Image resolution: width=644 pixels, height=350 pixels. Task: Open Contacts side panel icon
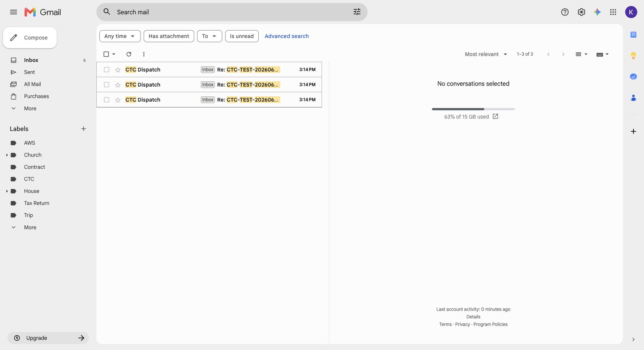633,98
